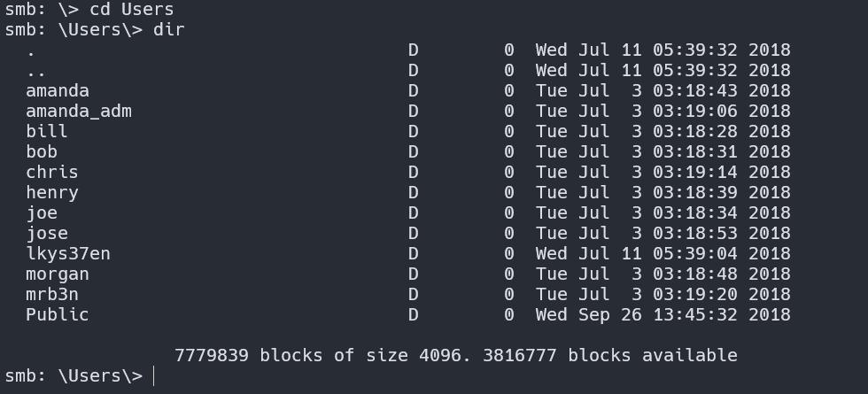Click the Public folder's Sep 26 timestamp
868x394 pixels.
663,314
